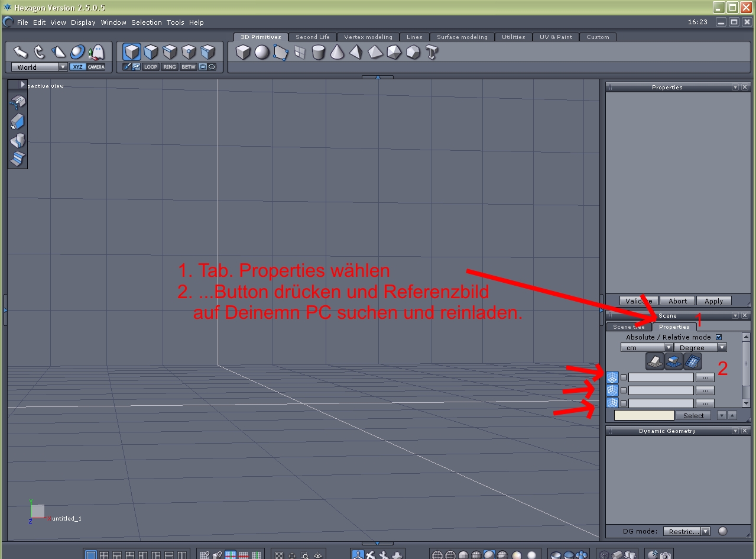Click the blue grid floor scene icon
The image size is (756, 559).
click(x=674, y=361)
